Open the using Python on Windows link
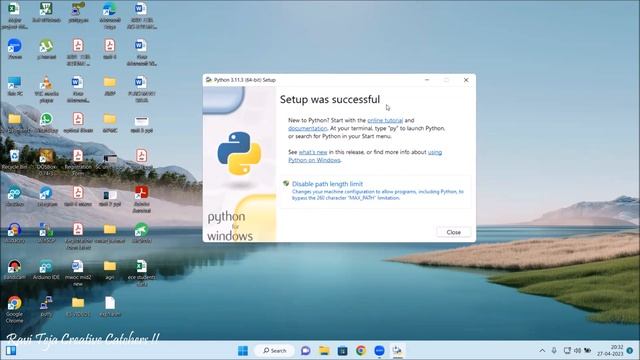The height and width of the screenshot is (360, 640). [365, 156]
